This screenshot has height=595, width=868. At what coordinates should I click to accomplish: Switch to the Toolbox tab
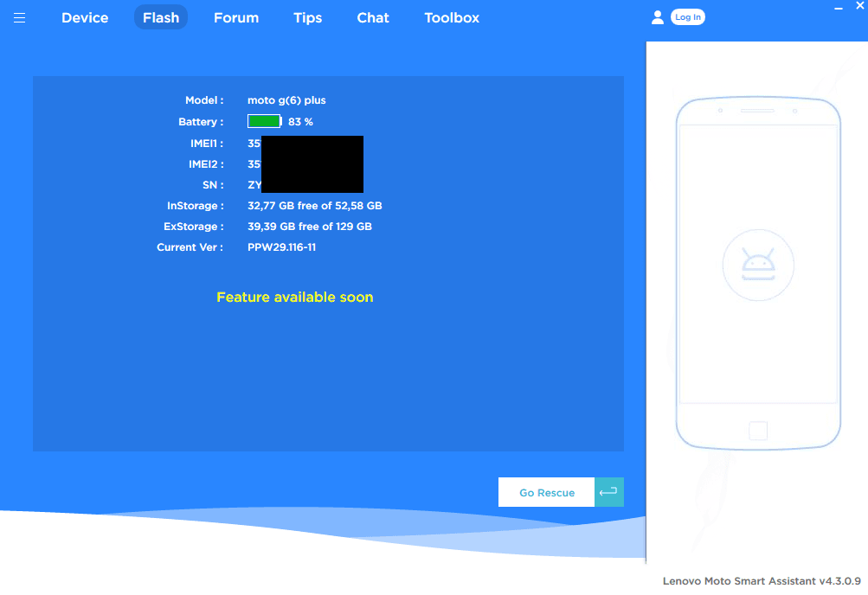click(452, 17)
